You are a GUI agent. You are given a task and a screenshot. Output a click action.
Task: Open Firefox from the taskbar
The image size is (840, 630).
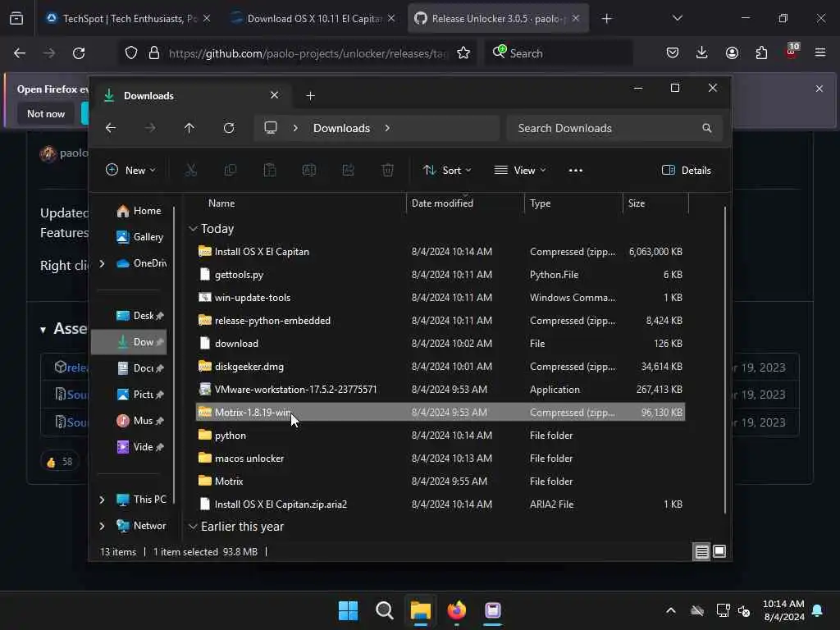[456, 610]
